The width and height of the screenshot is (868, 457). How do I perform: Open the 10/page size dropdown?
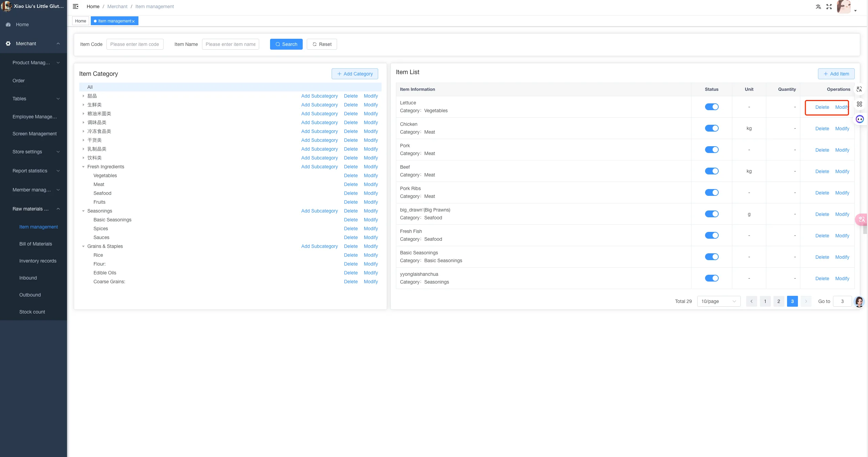point(719,301)
